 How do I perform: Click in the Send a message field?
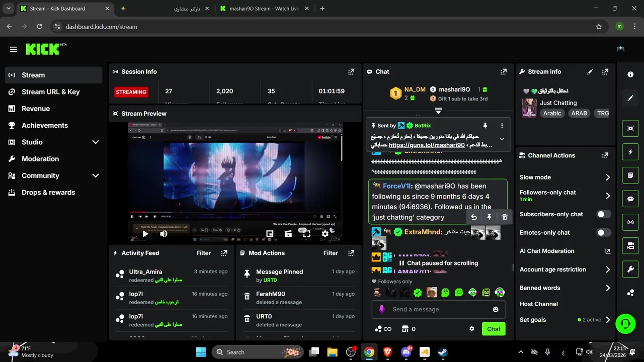(438, 309)
